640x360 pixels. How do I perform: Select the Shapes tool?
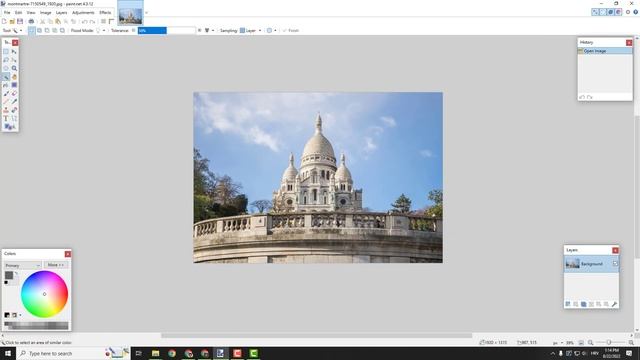pos(10,127)
